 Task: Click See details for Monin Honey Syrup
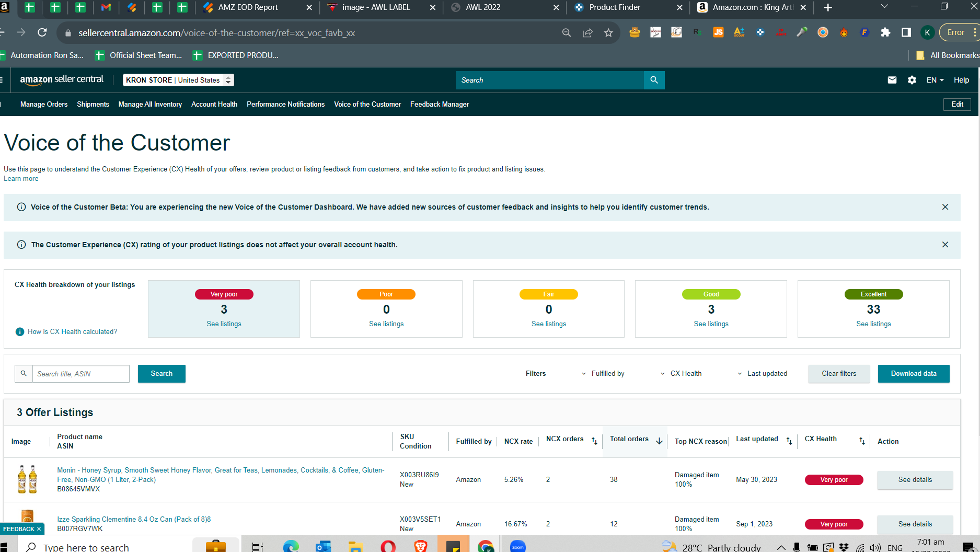click(915, 480)
